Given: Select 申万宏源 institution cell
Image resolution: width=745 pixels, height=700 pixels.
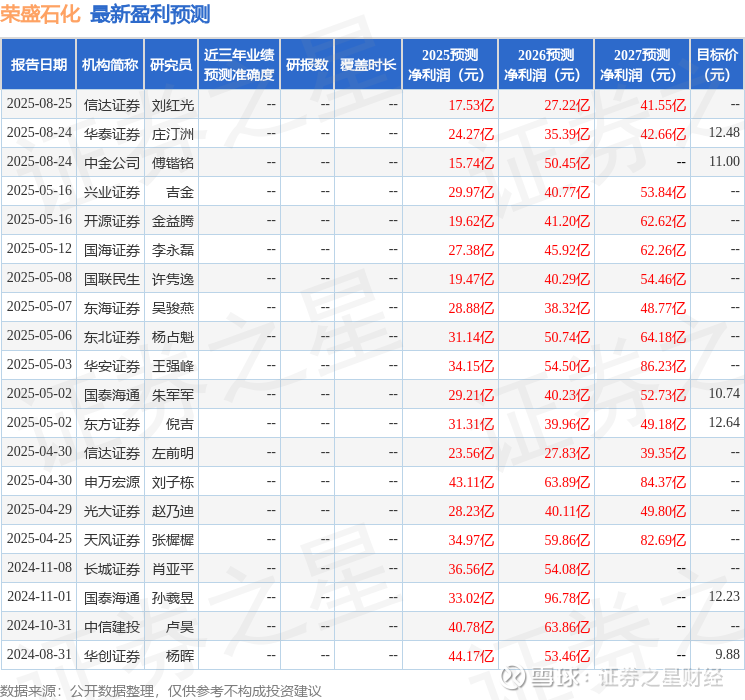Looking at the screenshot, I should tap(112, 482).
